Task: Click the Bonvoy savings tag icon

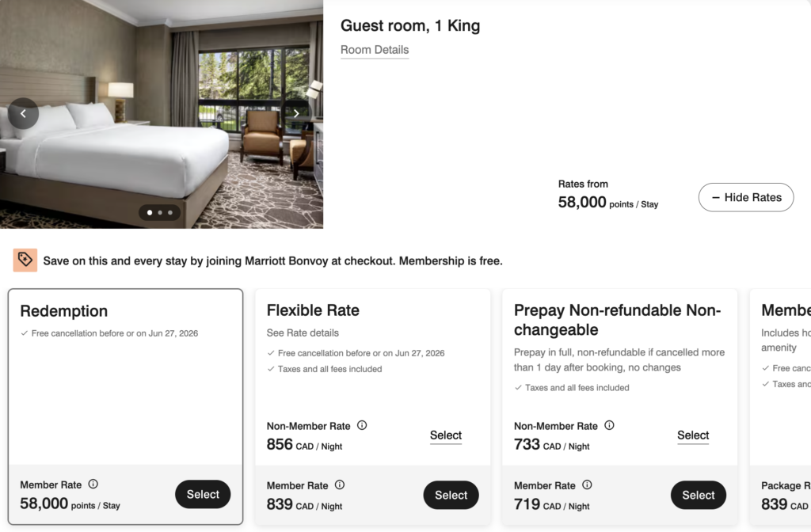Action: coord(25,260)
